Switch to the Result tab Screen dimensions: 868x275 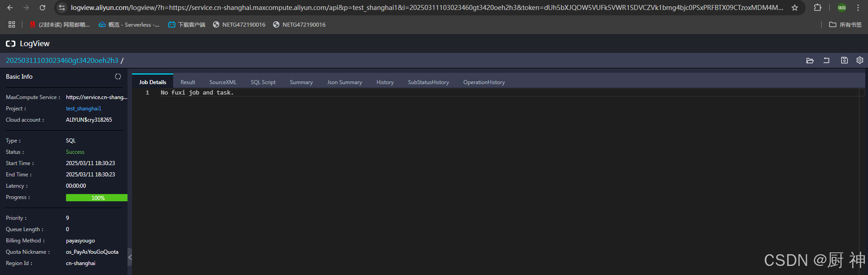coord(188,82)
